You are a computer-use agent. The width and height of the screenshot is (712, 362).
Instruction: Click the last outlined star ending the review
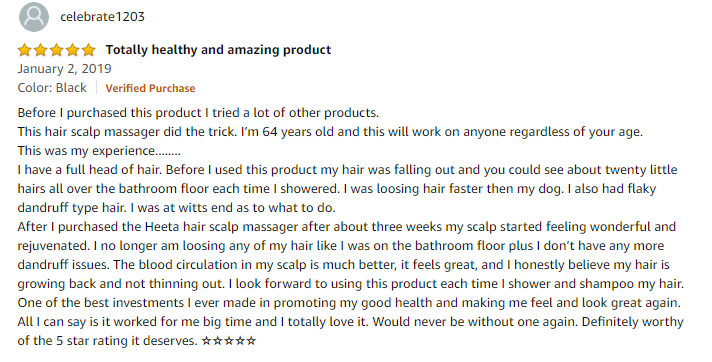click(x=251, y=340)
